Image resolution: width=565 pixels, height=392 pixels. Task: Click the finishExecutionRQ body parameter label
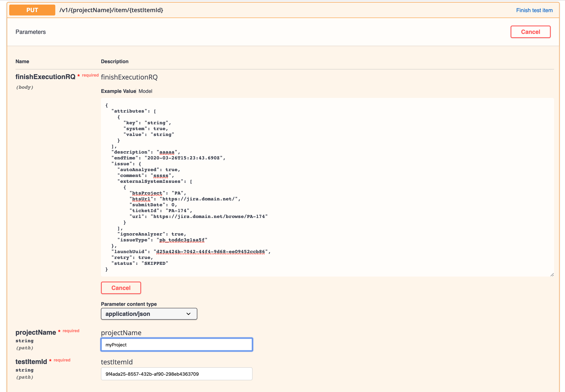(46, 76)
